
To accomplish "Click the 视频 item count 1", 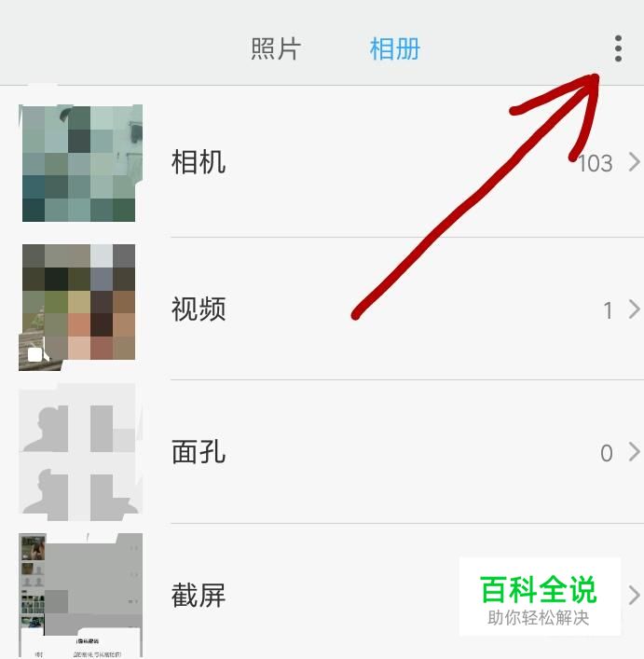I will tap(608, 311).
